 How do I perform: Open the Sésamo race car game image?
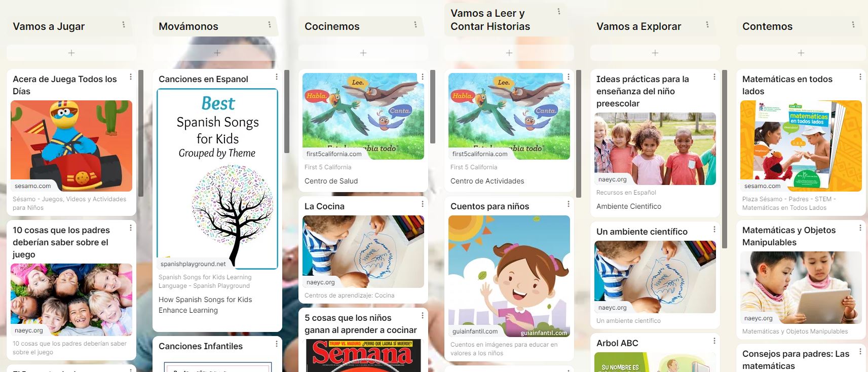click(x=71, y=146)
